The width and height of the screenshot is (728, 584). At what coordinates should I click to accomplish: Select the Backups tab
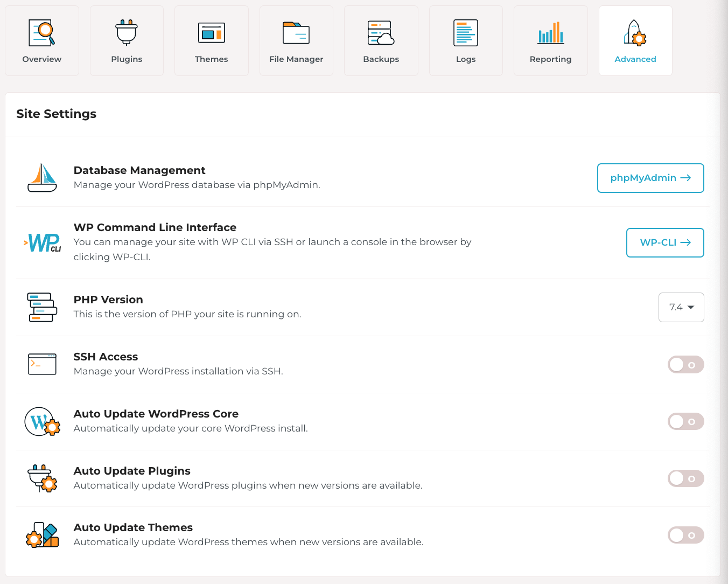point(381,41)
